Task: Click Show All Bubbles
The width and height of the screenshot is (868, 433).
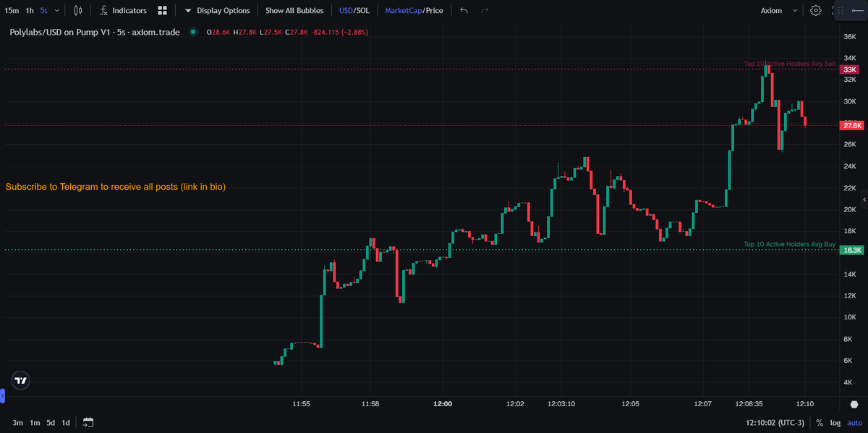Action: [294, 10]
